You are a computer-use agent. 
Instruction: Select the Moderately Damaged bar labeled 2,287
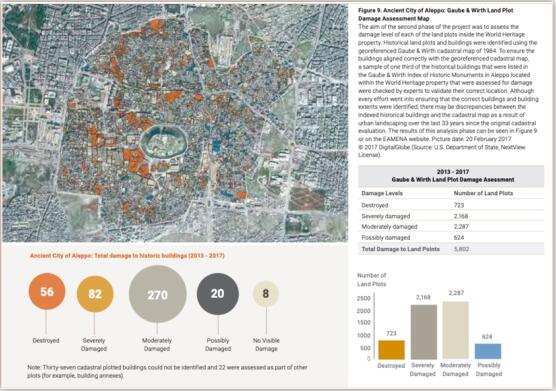(456, 330)
